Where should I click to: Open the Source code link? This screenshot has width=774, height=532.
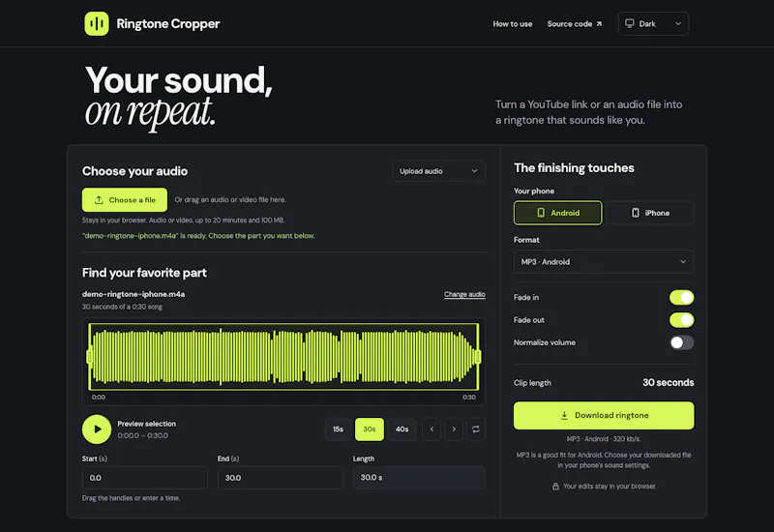(x=574, y=23)
